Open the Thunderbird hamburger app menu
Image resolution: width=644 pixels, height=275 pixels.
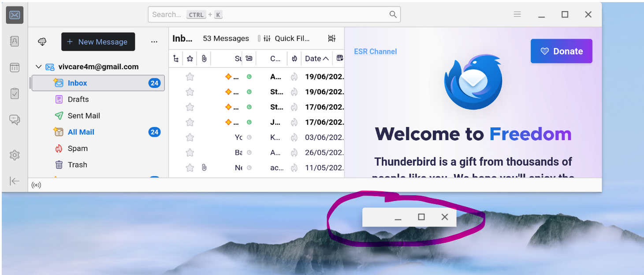click(517, 14)
